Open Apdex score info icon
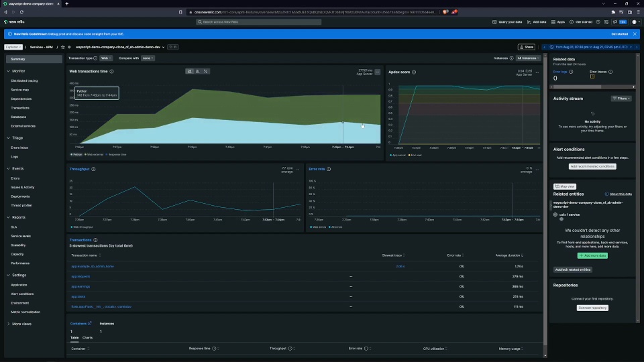 tap(414, 72)
